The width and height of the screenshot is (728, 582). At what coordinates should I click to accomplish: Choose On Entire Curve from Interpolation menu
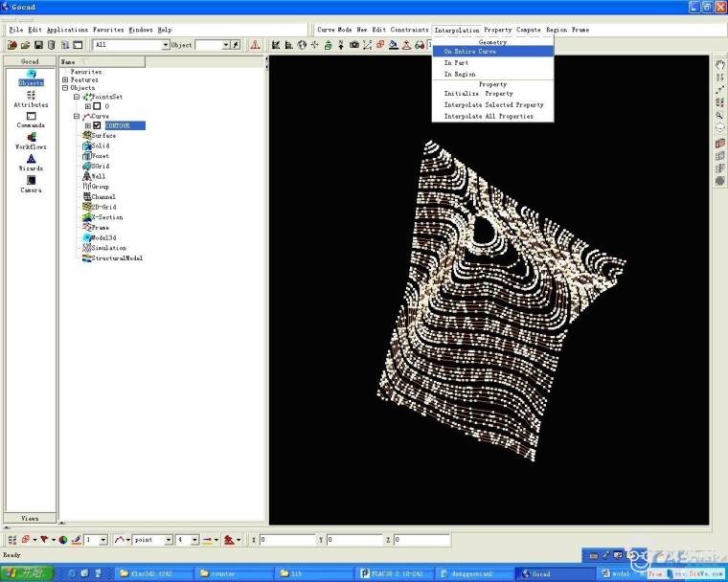coord(469,52)
